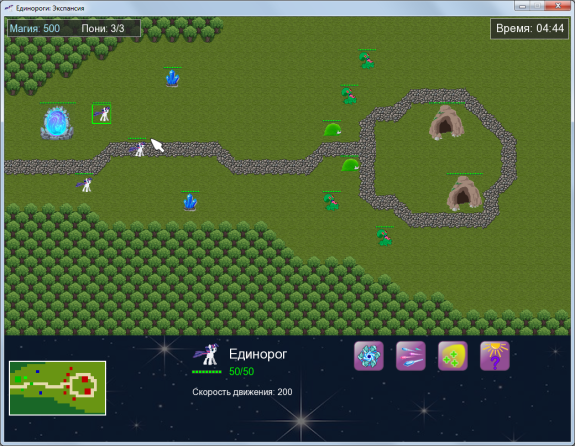Click the swirling portal ability icon
Image resolution: width=575 pixels, height=446 pixels.
coord(369,356)
